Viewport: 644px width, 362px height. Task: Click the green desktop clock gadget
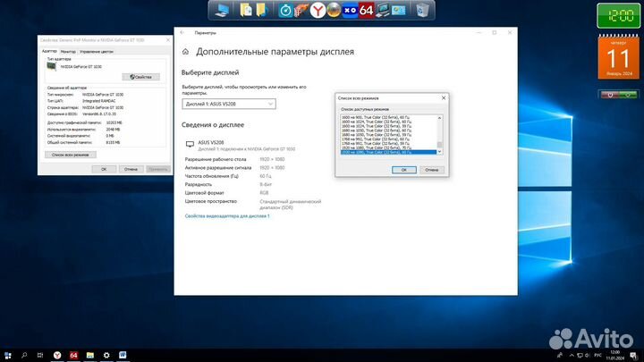(619, 15)
